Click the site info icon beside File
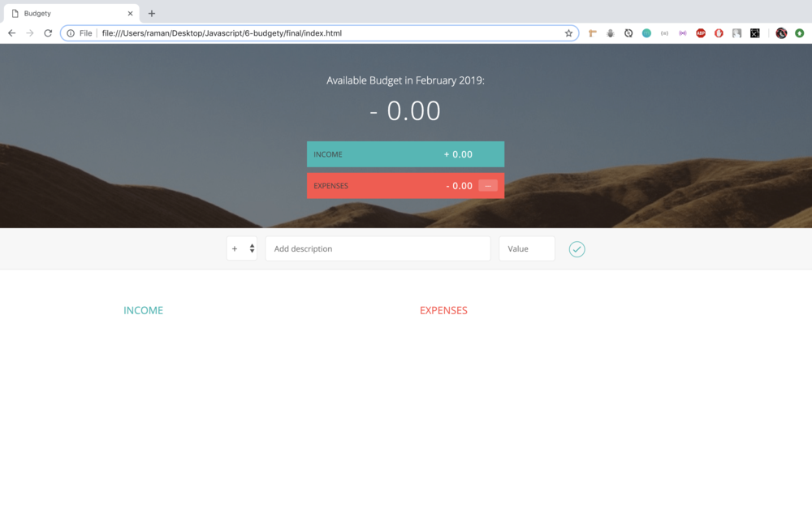Image resolution: width=812 pixels, height=505 pixels. 71,33
